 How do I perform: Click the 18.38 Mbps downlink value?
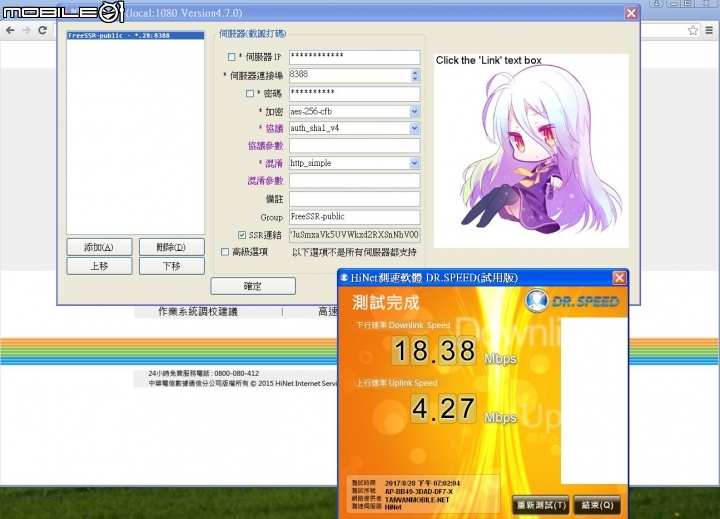point(435,350)
